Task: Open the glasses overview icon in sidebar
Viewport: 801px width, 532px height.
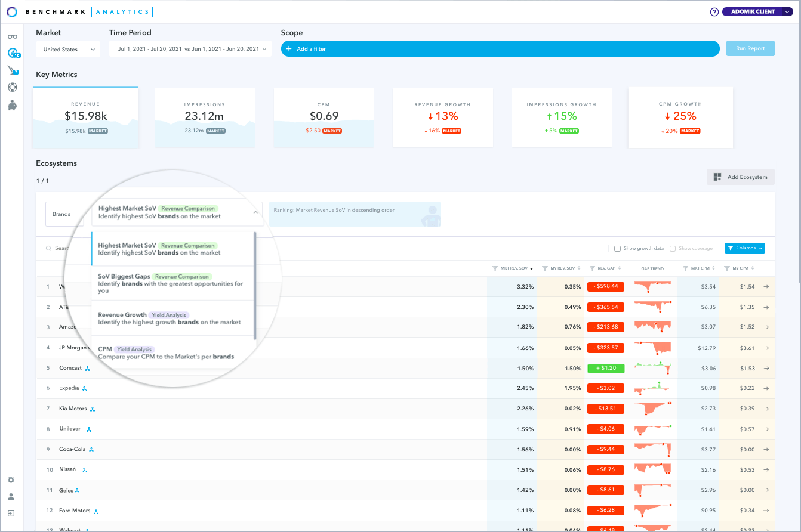Action: click(13, 36)
